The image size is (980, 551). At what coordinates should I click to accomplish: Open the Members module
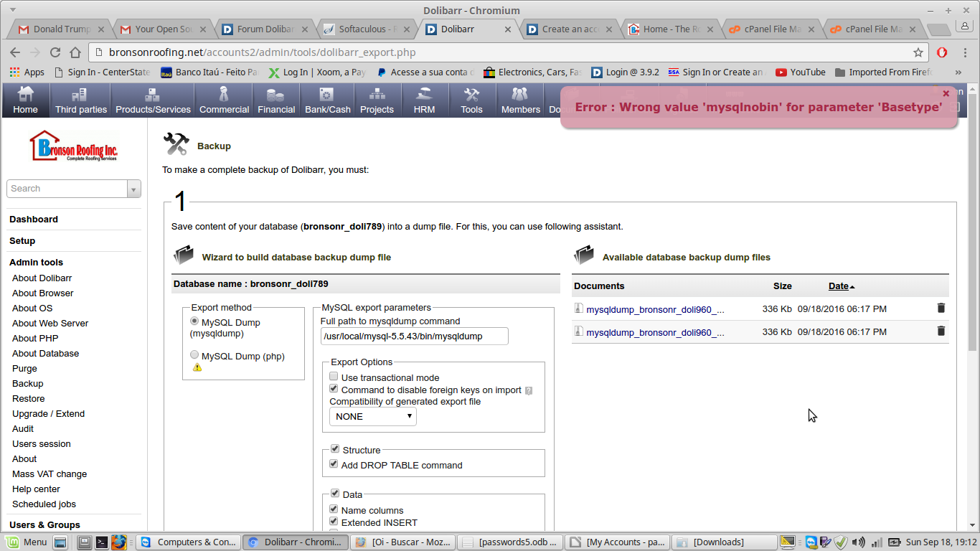520,100
